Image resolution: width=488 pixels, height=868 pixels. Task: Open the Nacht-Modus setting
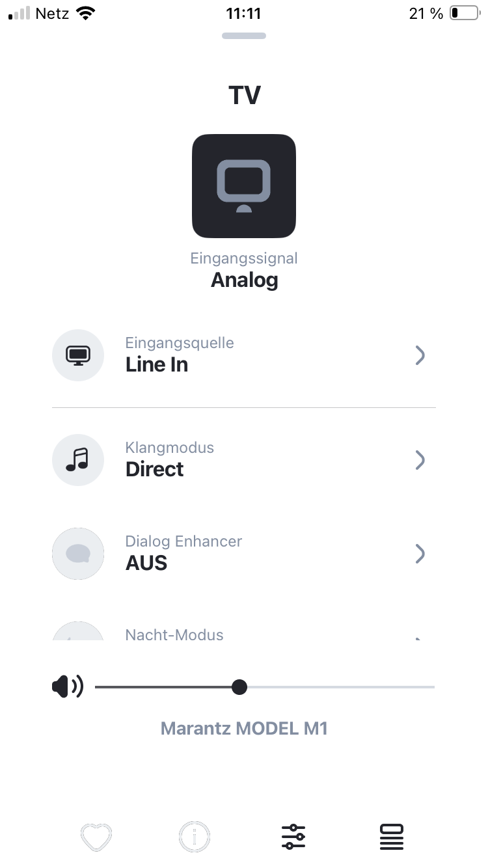pyautogui.click(x=174, y=634)
